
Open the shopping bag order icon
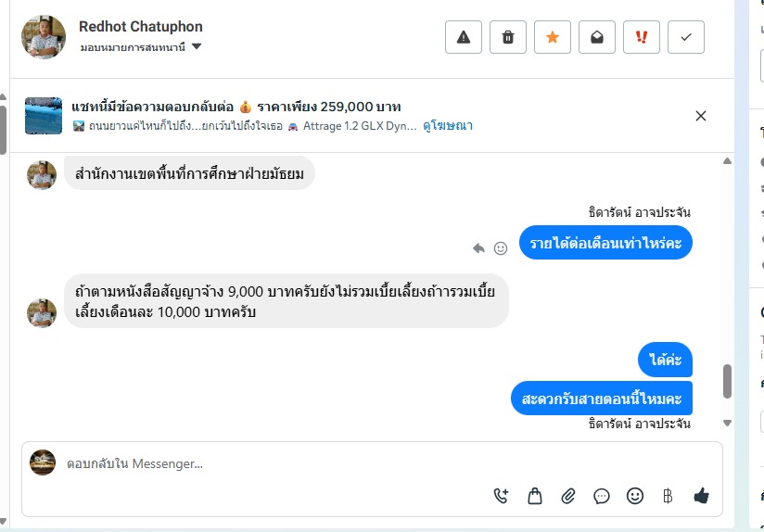(535, 496)
